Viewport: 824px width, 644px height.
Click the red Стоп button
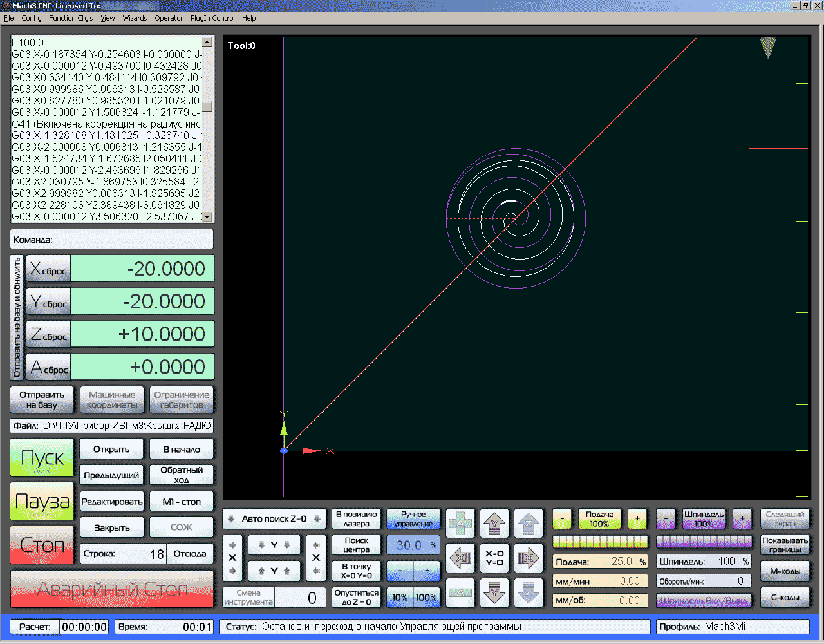[42, 545]
